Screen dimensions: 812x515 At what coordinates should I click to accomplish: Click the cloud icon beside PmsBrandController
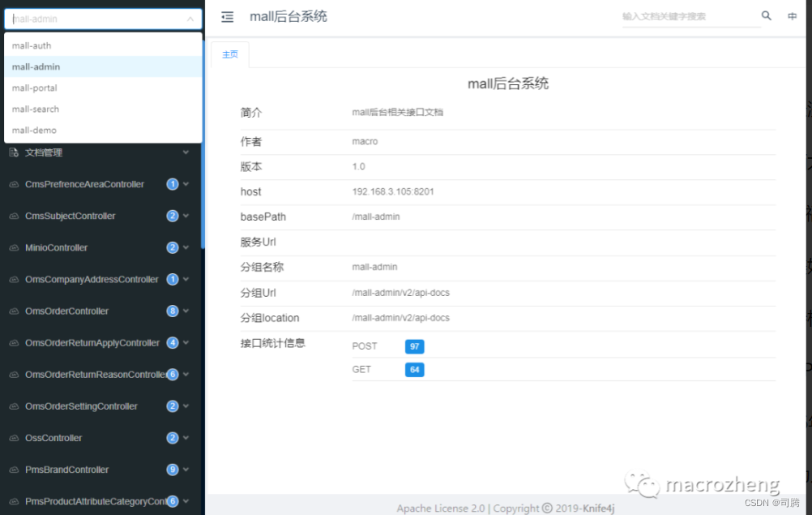12,470
